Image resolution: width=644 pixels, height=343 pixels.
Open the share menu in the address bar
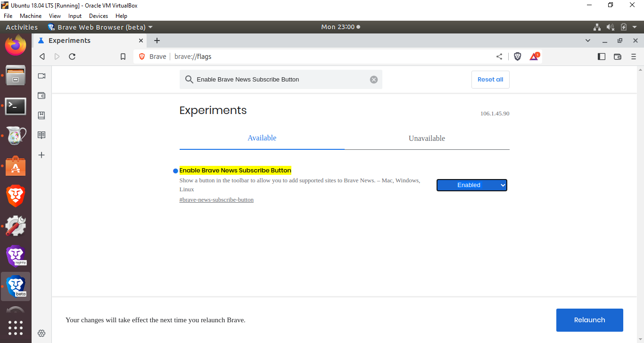[x=499, y=56]
